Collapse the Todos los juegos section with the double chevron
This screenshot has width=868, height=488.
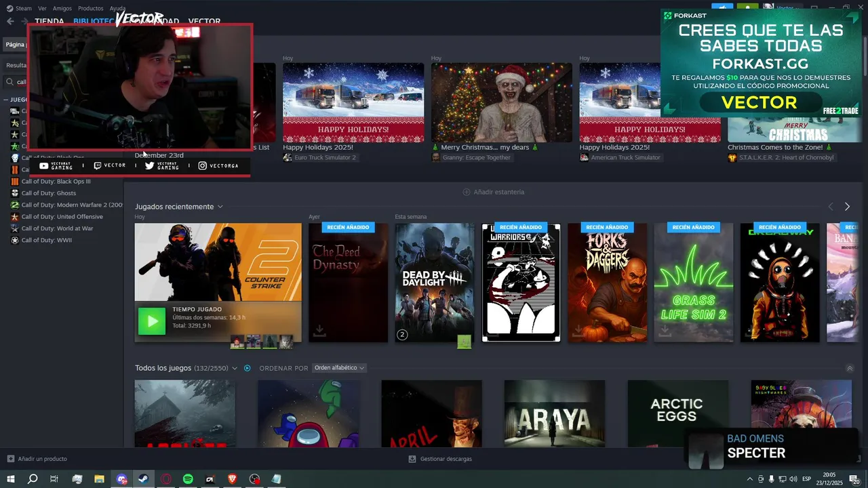[x=850, y=368]
